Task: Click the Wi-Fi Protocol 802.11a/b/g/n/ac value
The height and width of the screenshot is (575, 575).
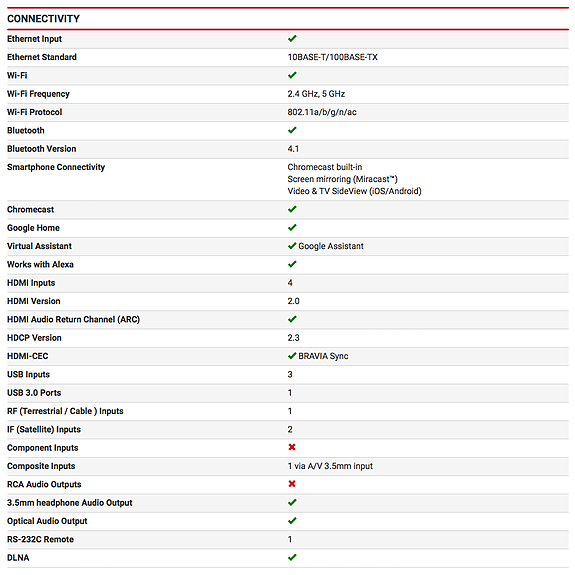Action: [322, 112]
